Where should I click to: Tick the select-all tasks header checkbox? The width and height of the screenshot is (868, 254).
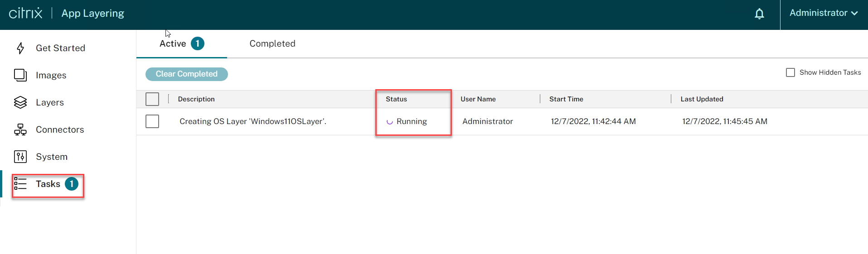tap(152, 99)
